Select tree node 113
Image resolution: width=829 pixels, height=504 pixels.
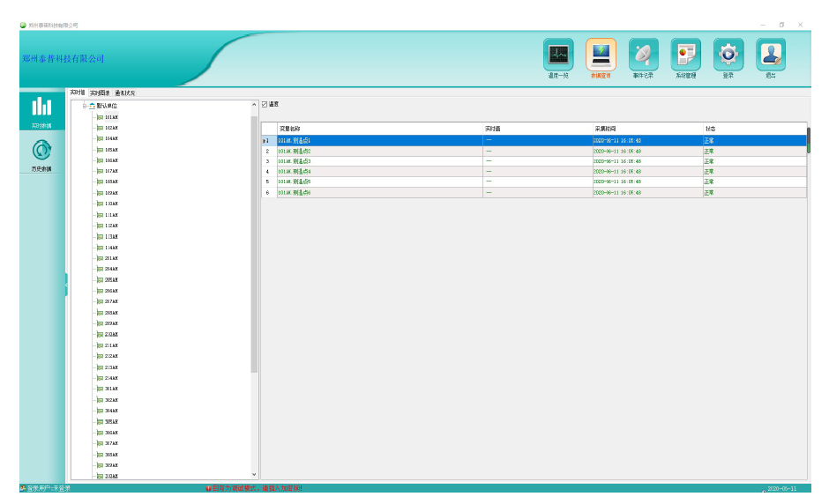(111, 237)
